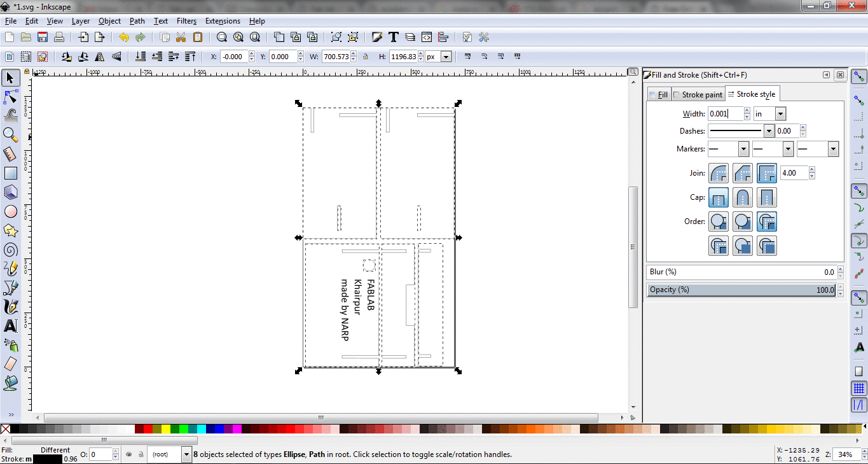Toggle enable snapping at top of snap bar

tap(859, 77)
